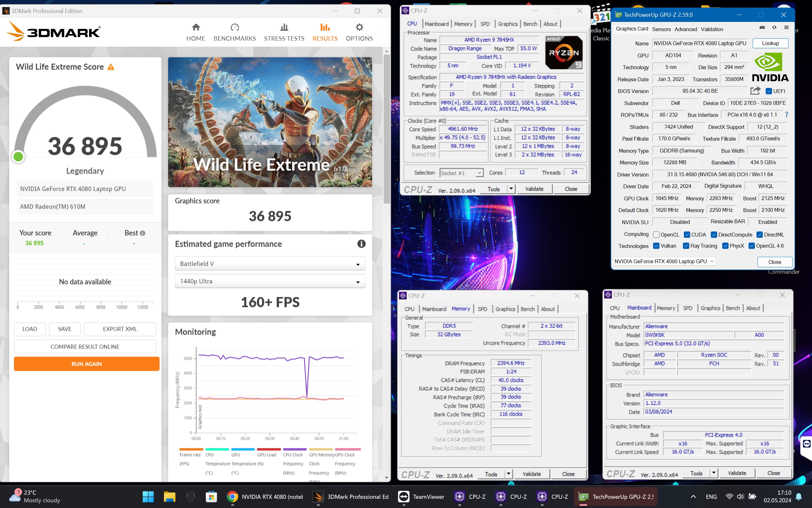This screenshot has width=812, height=508.
Task: Click the Ryzen 9 logo in CPU-Z
Action: click(x=564, y=52)
